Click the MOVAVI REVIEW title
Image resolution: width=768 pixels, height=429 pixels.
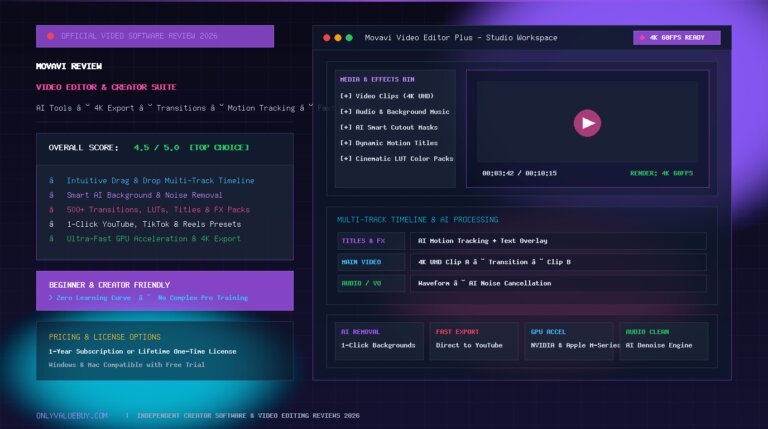tap(69, 66)
